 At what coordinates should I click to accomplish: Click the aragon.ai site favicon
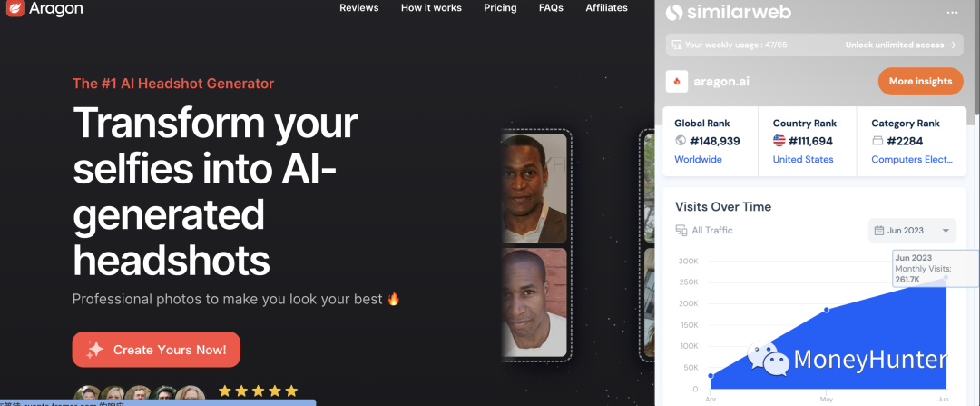coord(677,82)
